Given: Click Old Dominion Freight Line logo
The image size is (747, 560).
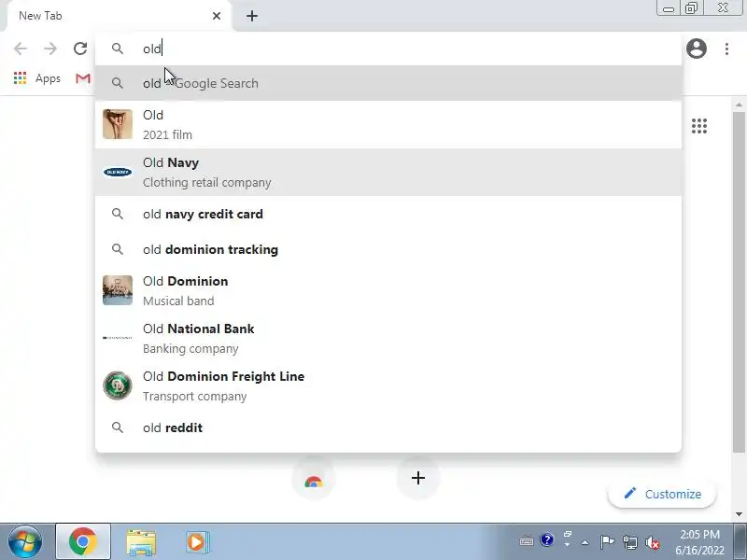Looking at the screenshot, I should point(118,385).
